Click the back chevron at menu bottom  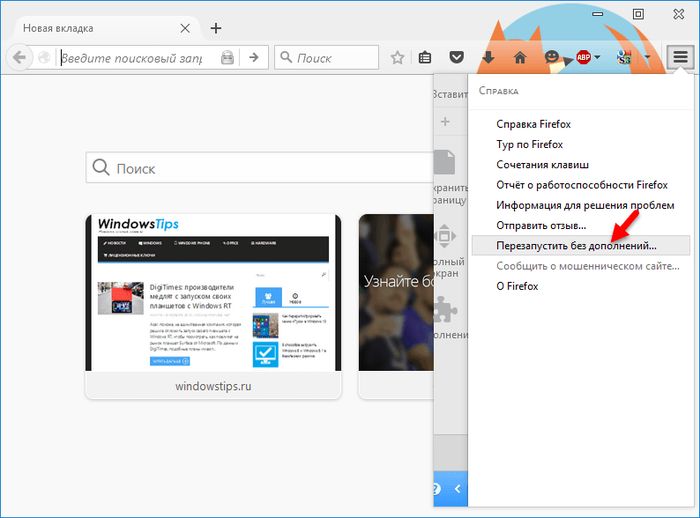tap(458, 489)
